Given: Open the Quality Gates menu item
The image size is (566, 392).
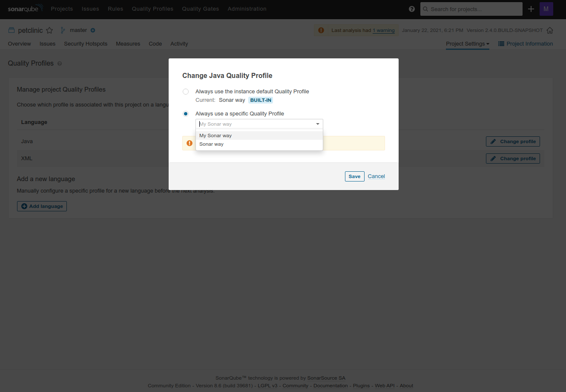Looking at the screenshot, I should click(x=200, y=9).
